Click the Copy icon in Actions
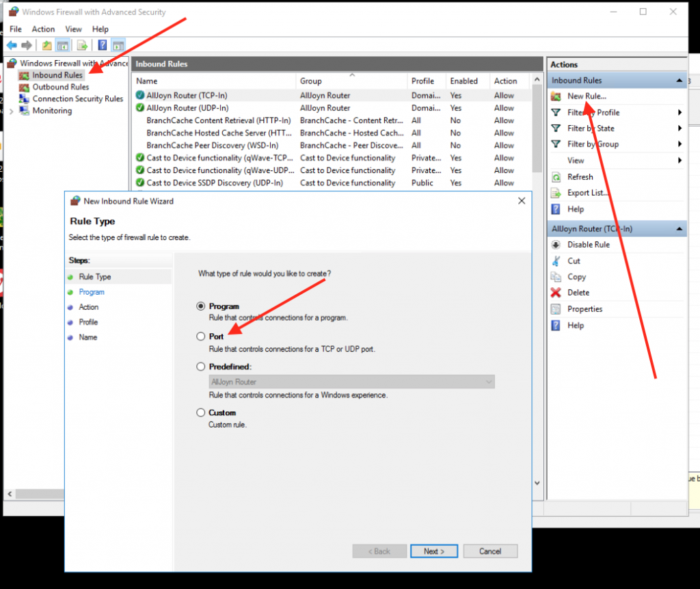 coord(556,277)
